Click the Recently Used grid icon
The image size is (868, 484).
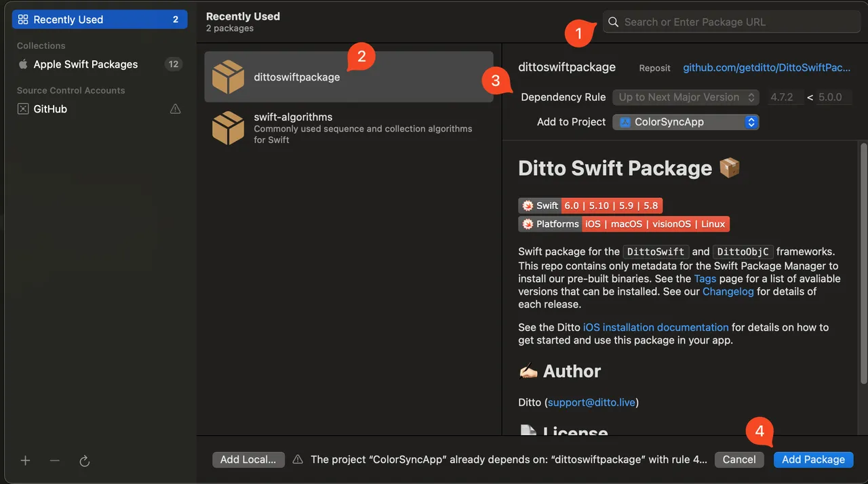pos(23,20)
